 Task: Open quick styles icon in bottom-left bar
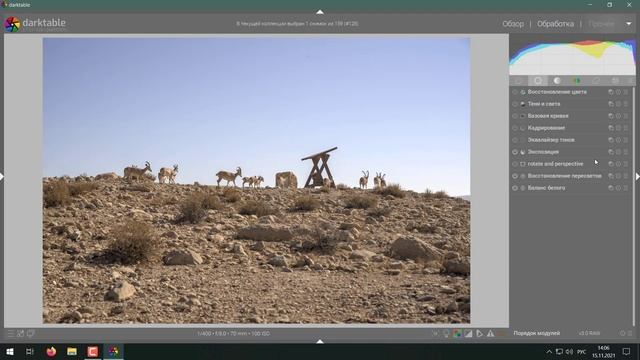(x=20, y=333)
